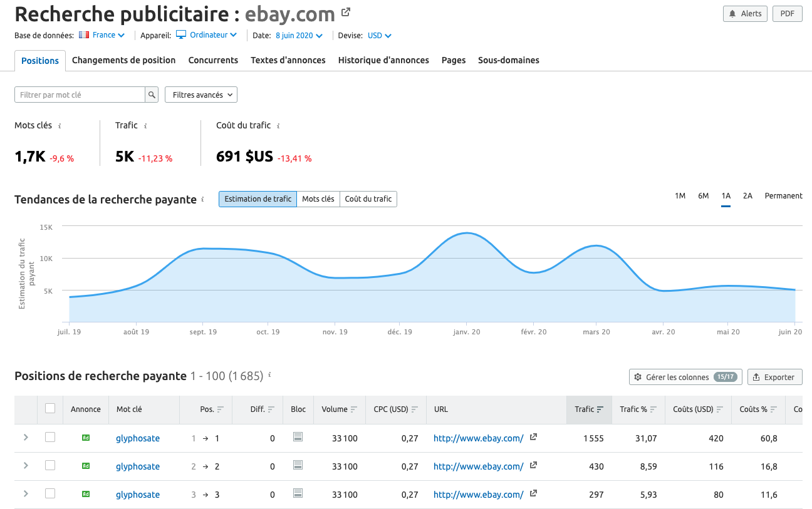Select Mots clés chart toggle
The image size is (812, 509).
click(318, 199)
